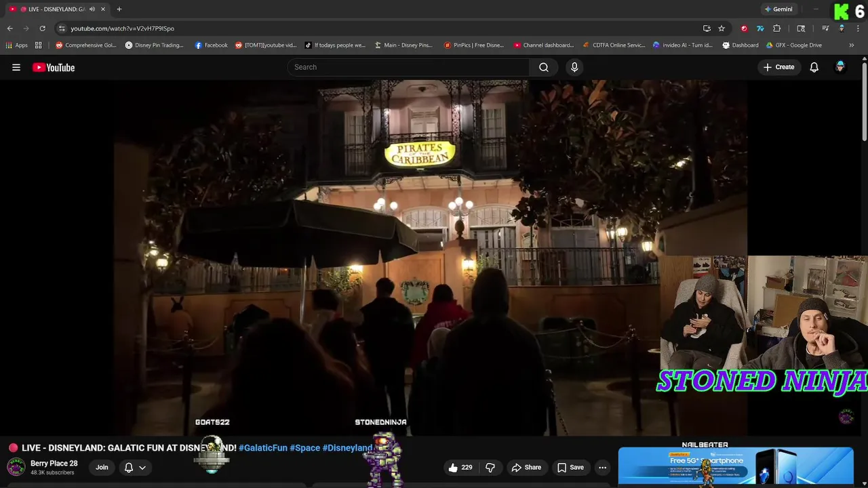Click the Gemini button
Viewport: 868px width, 488px height.
(x=778, y=9)
